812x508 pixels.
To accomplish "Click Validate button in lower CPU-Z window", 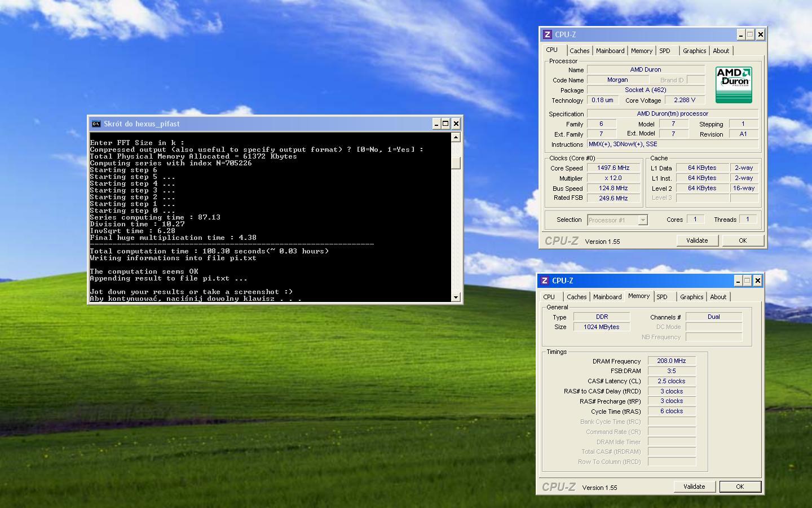I will (694, 487).
